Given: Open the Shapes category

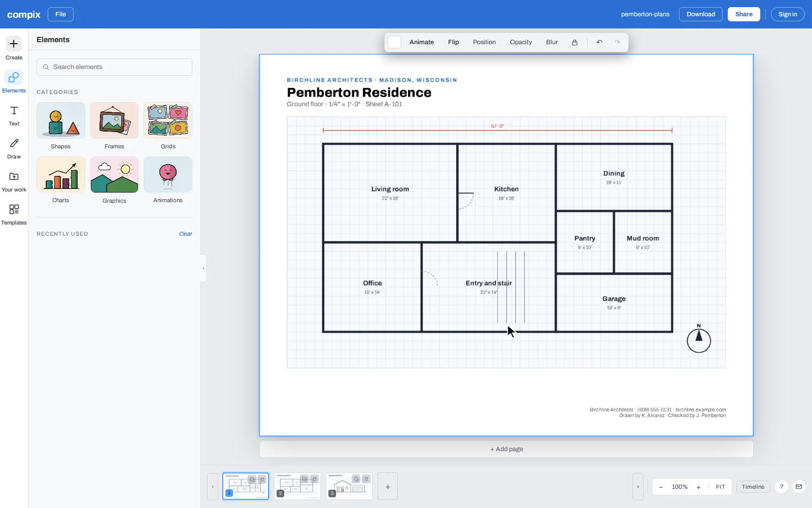Looking at the screenshot, I should point(61,126).
